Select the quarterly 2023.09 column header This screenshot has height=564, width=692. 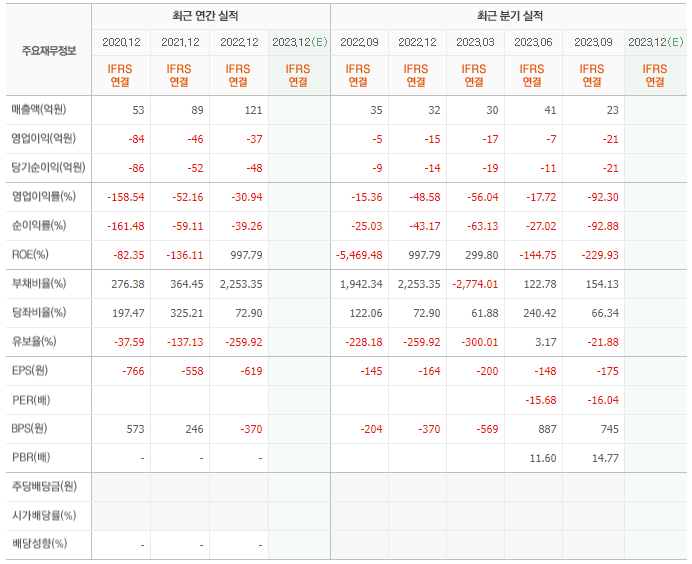click(x=593, y=42)
